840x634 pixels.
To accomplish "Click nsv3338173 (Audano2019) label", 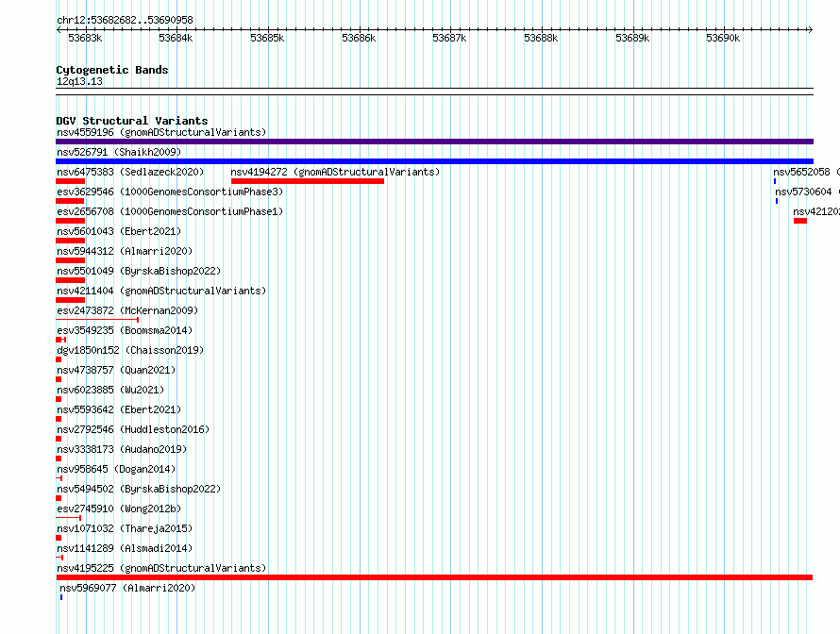I will pyautogui.click(x=122, y=449).
